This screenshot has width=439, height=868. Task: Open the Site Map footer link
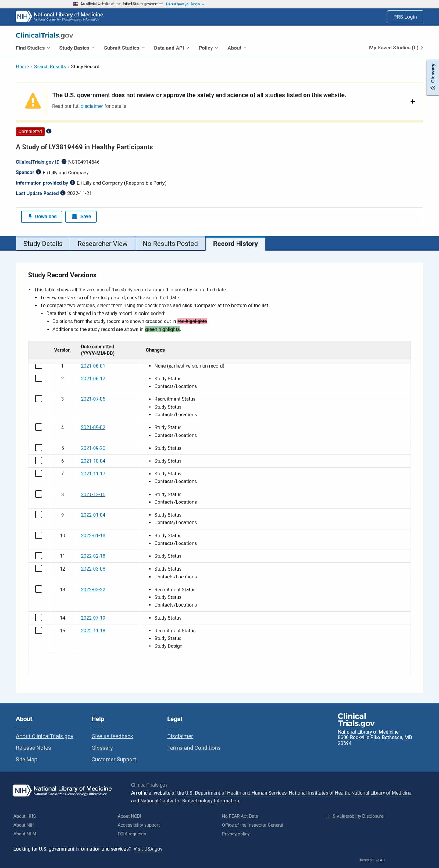tap(27, 759)
